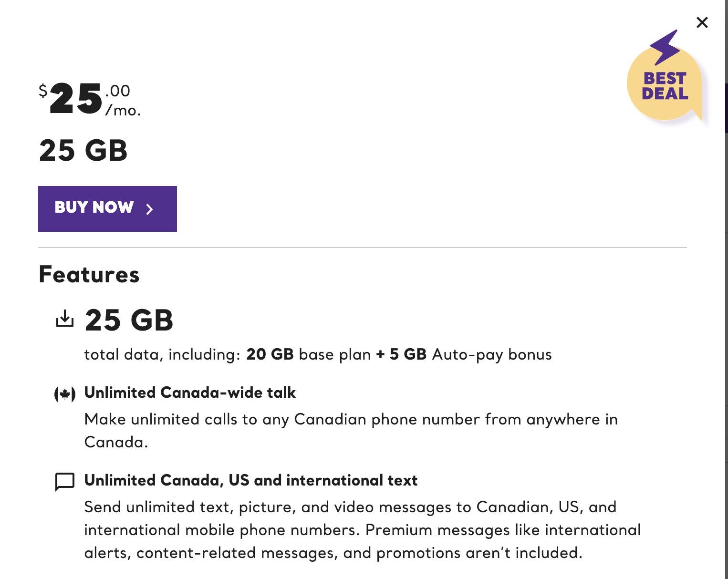728x579 pixels.
Task: Click the 25 GB plan title
Action: [x=83, y=151]
